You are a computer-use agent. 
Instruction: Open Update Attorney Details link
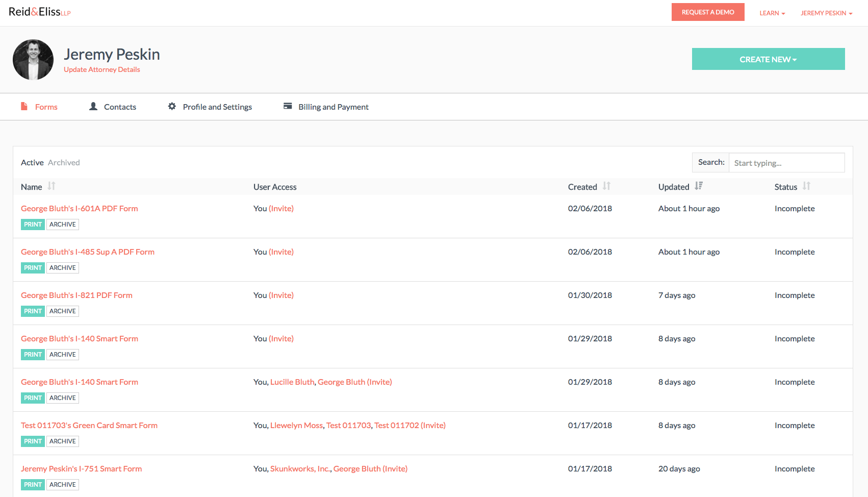click(x=102, y=70)
